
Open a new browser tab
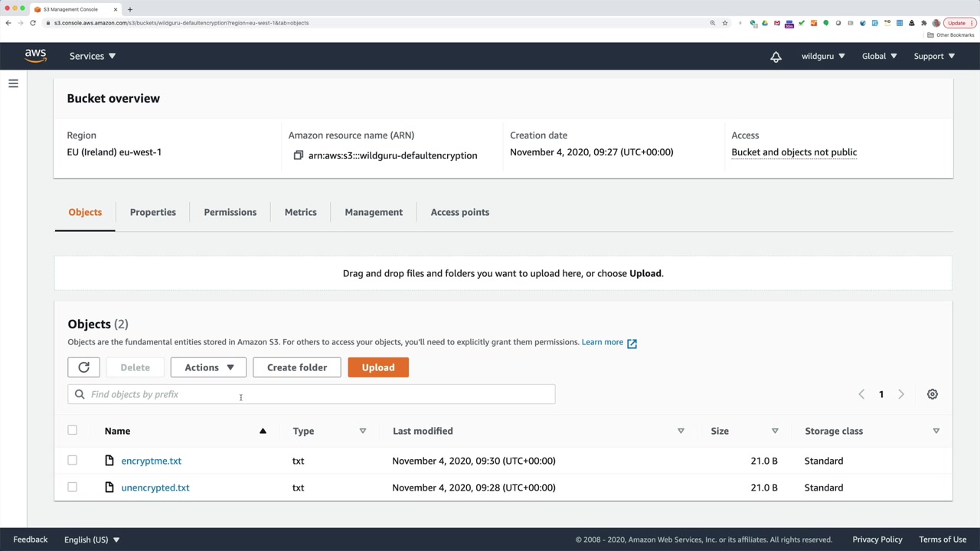click(129, 9)
